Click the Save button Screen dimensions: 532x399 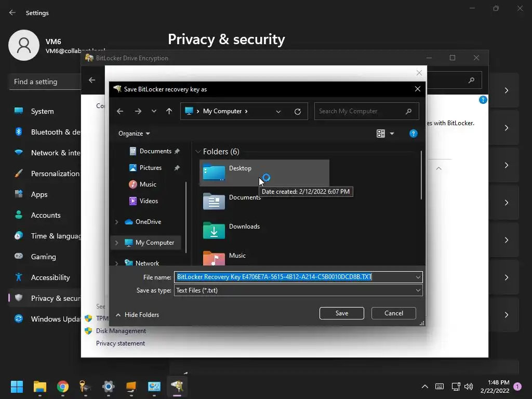342,313
